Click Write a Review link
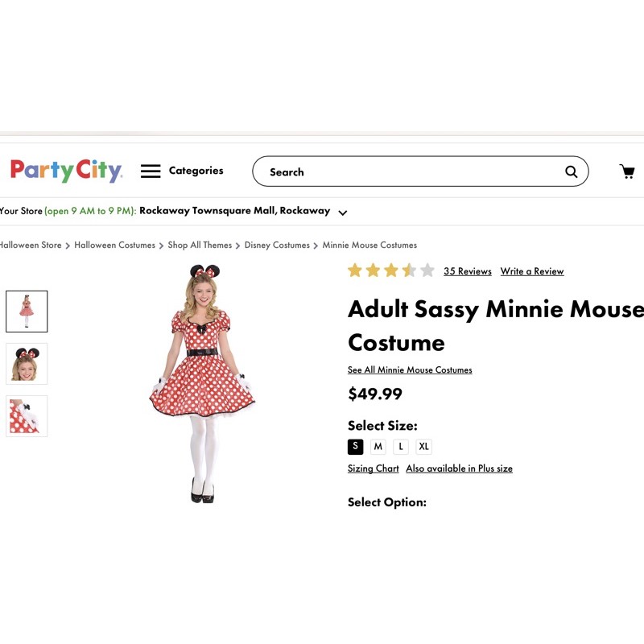The width and height of the screenshot is (644, 644). [x=531, y=271]
